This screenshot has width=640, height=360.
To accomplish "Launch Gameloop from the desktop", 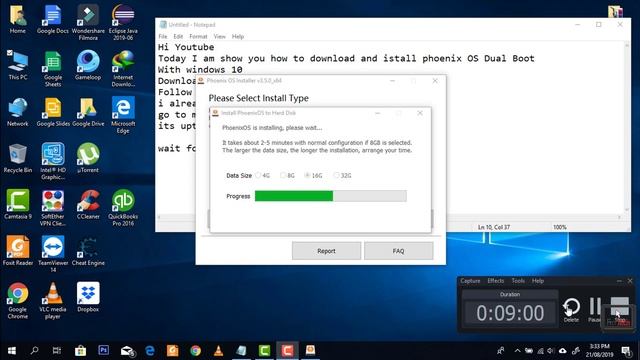I will 88,65.
